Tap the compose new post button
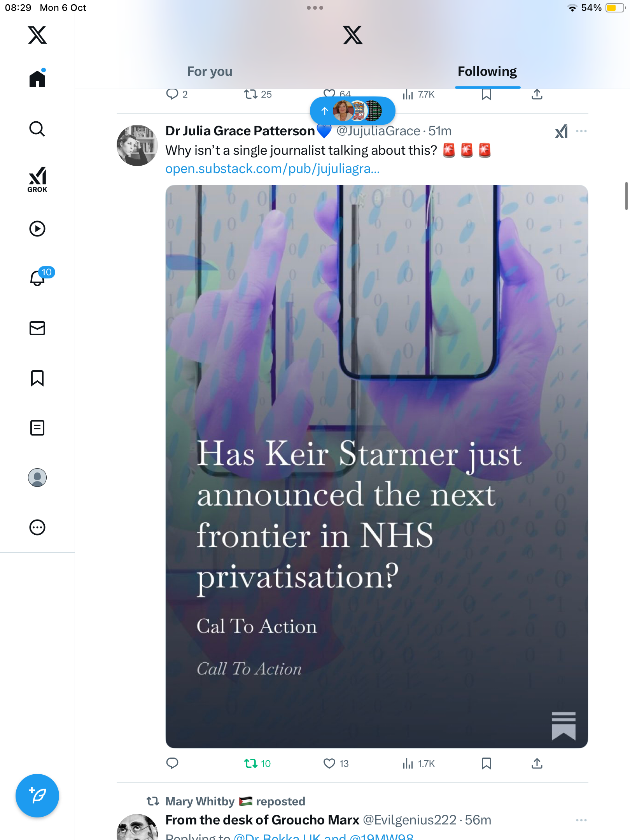Screen dimensions: 630x840 (37, 796)
